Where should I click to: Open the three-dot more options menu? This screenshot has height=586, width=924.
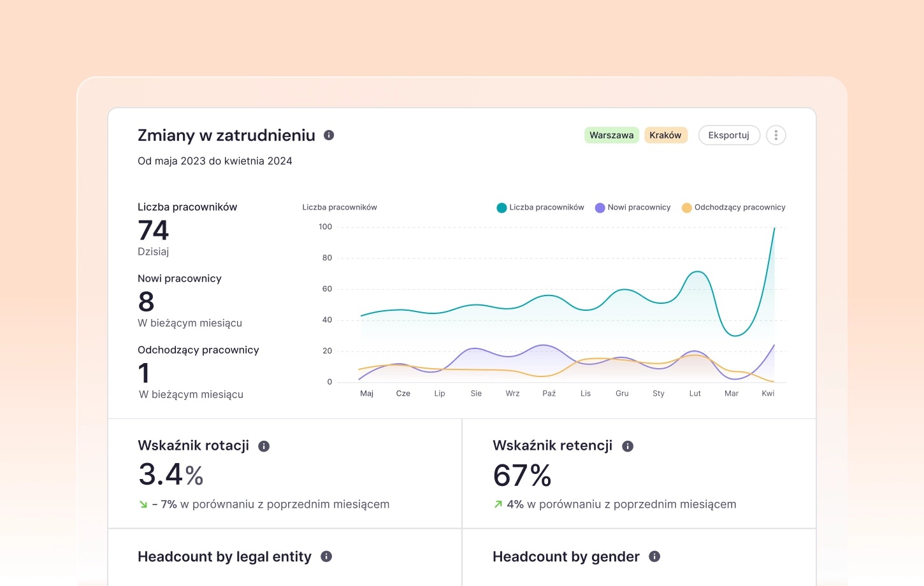[x=776, y=135]
